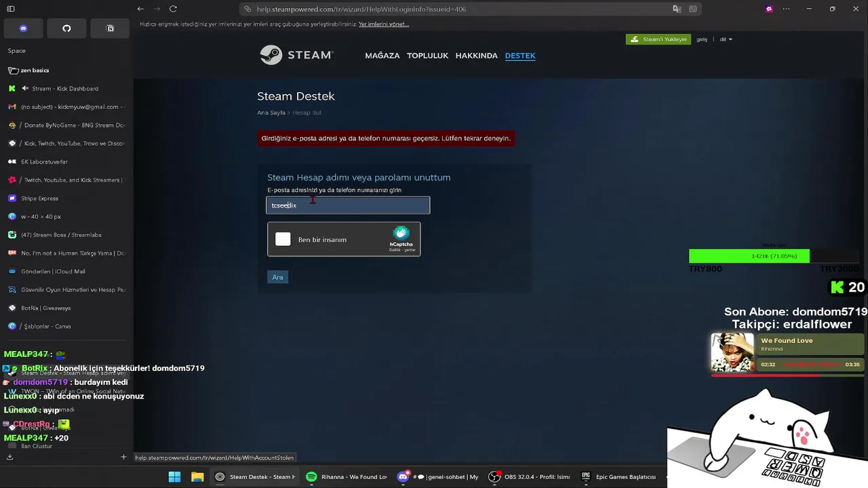This screenshot has height=488, width=868.
Task: Add a new tab with plus icon
Action: pyautogui.click(x=123, y=457)
